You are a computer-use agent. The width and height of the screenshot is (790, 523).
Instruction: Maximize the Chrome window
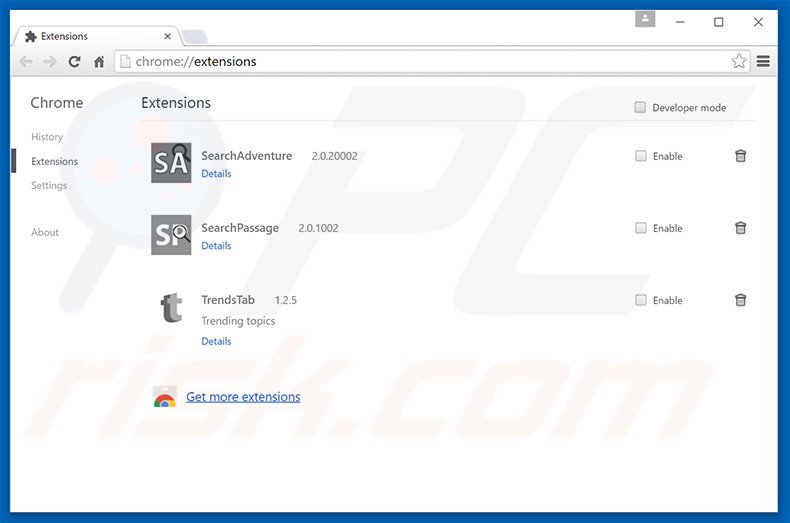(x=718, y=22)
